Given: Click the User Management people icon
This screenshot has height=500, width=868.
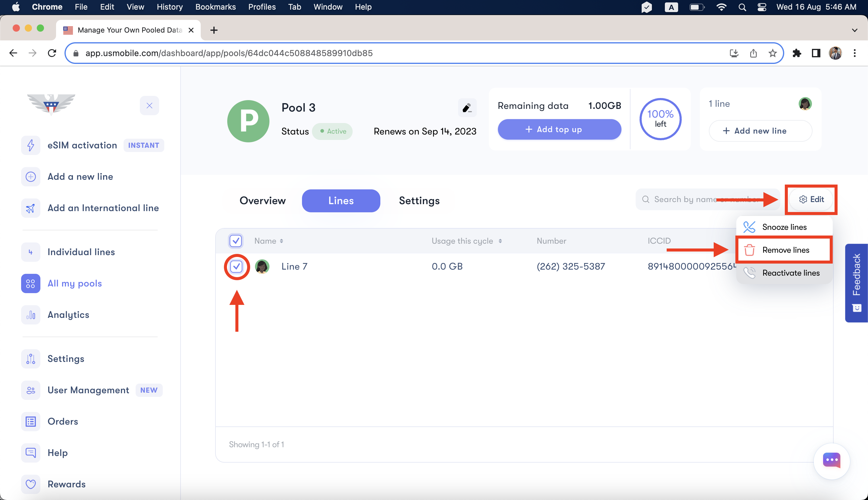Looking at the screenshot, I should coord(30,390).
